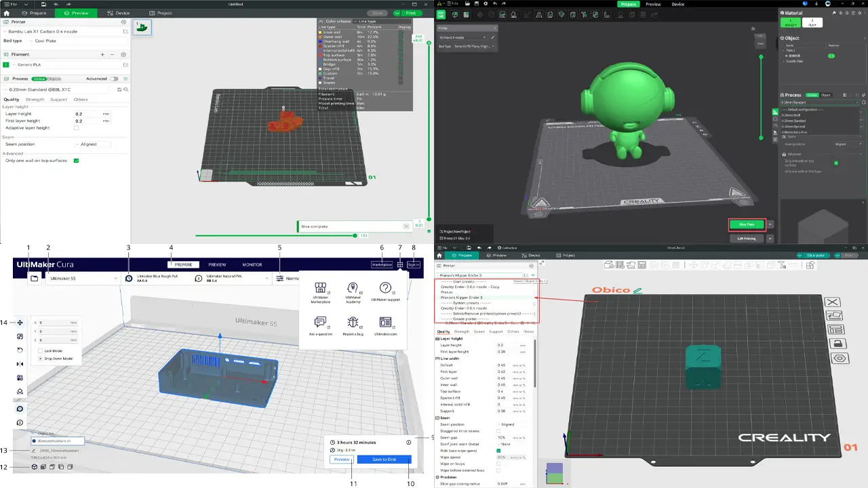Expand arrow beside Slice Plate in Creality Print

click(770, 224)
